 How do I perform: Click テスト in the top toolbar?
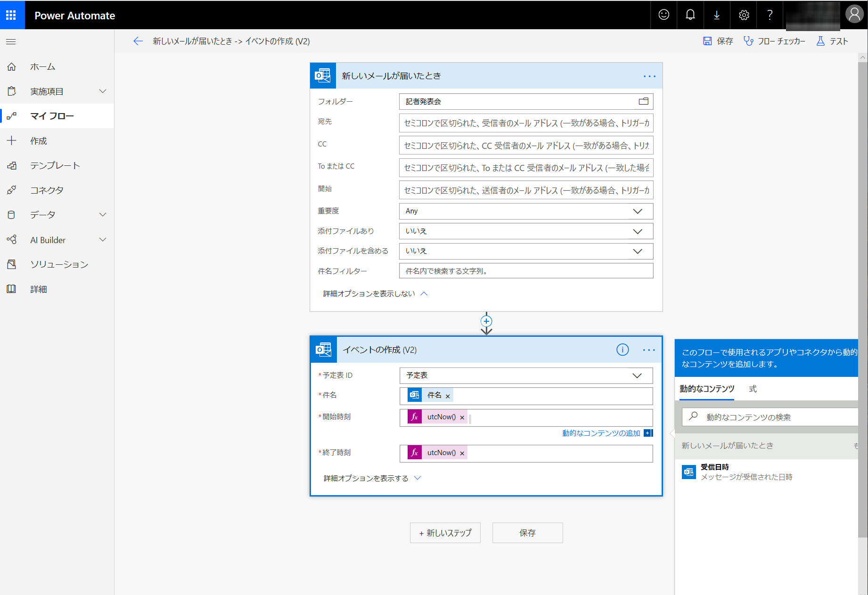coord(832,41)
